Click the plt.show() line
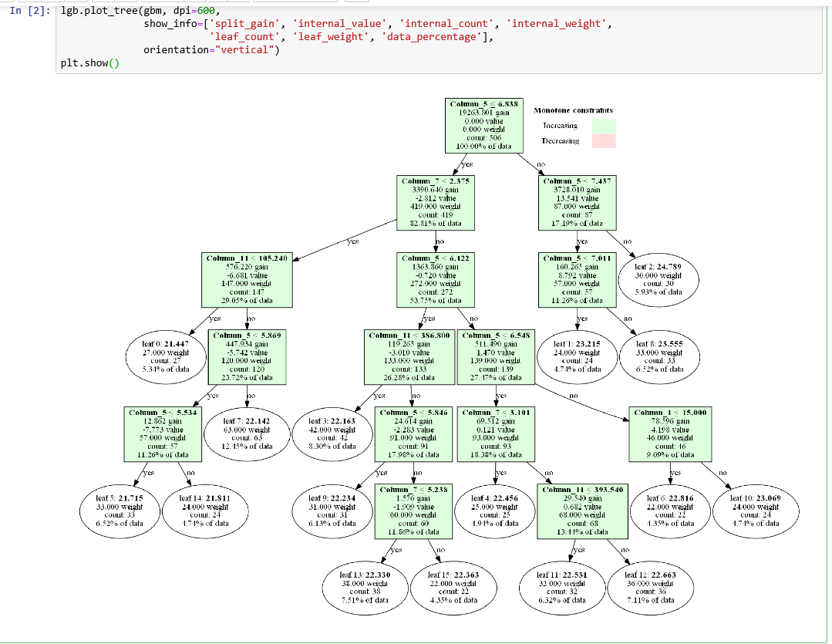 click(x=90, y=63)
